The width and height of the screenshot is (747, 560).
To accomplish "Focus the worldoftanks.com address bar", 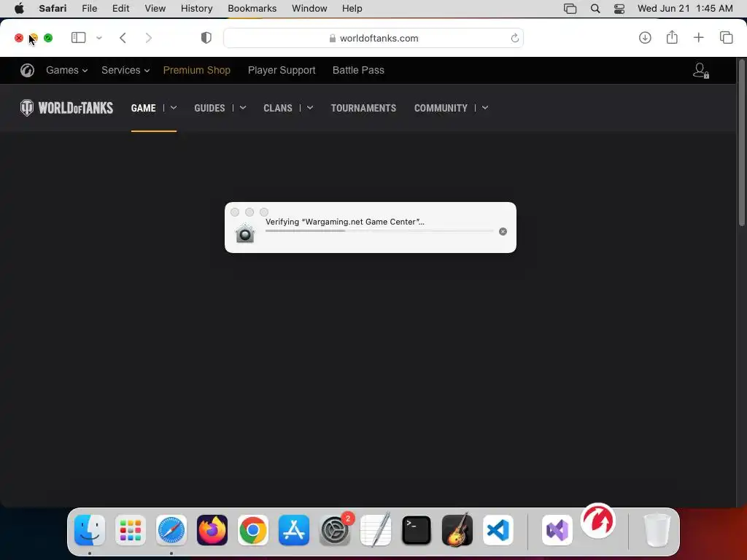I will tap(373, 38).
